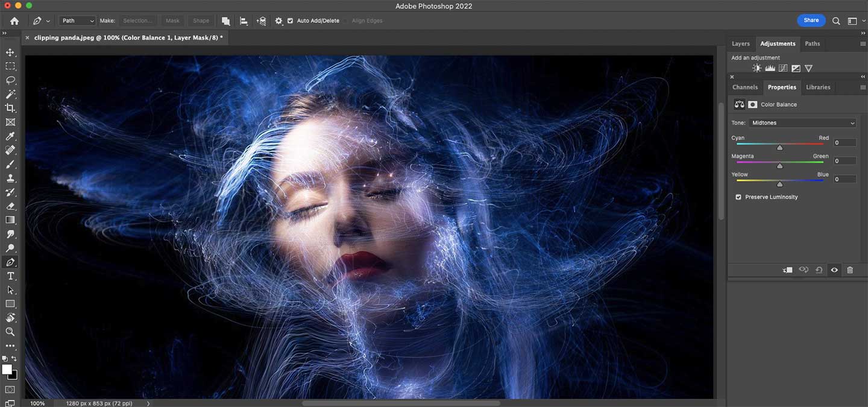Select the Crop tool
The image size is (868, 407).
tap(10, 108)
